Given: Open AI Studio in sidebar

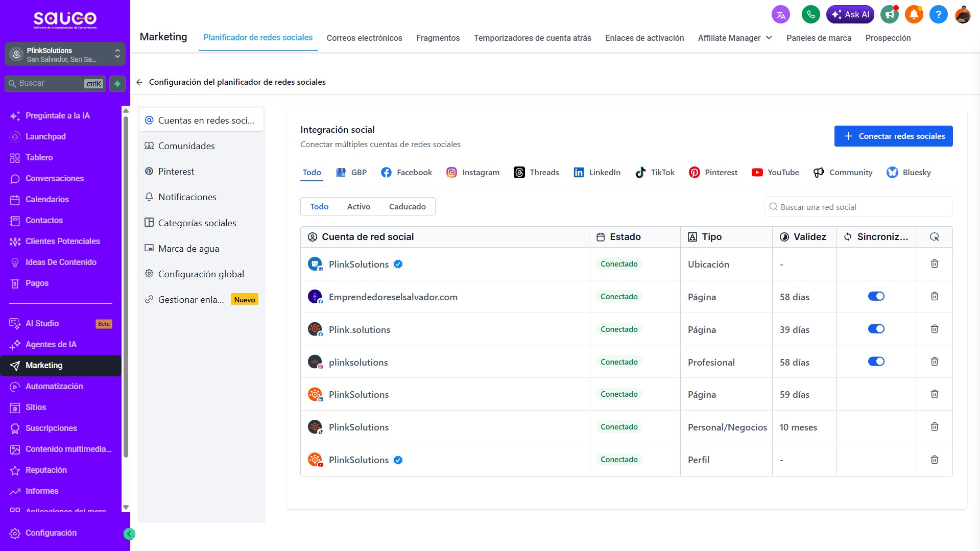Looking at the screenshot, I should pyautogui.click(x=60, y=324).
